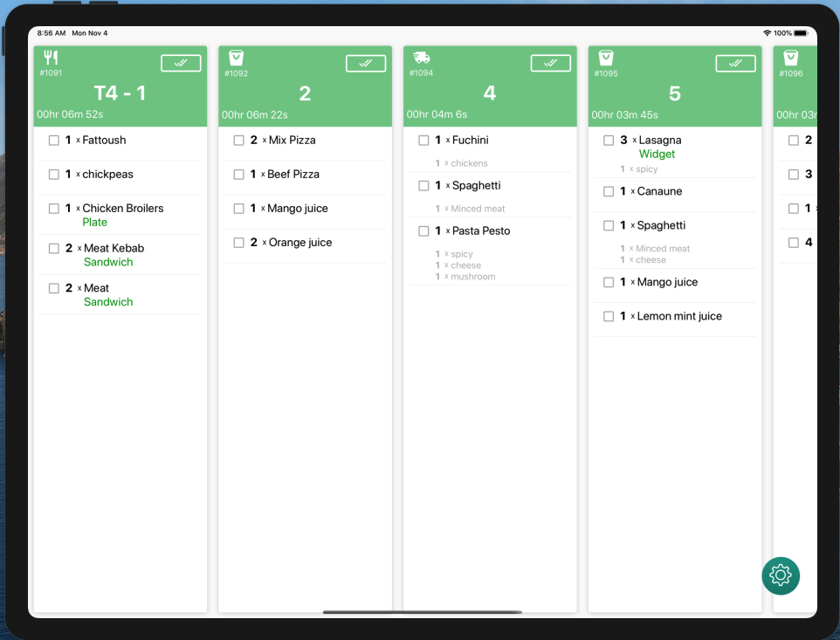Click the takeaway bag icon on order #1092
Image resolution: width=840 pixels, height=640 pixels.
click(236, 58)
